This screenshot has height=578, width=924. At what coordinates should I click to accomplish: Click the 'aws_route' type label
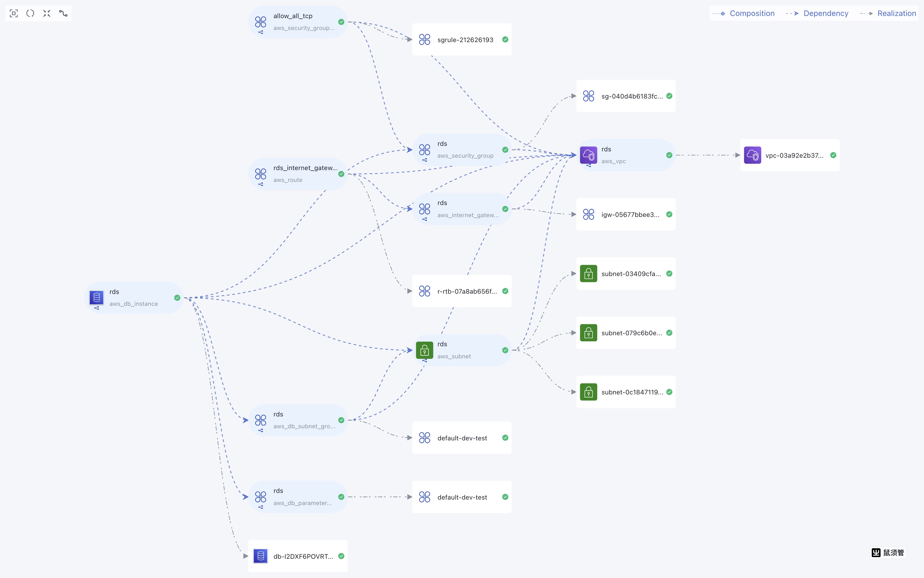click(288, 180)
